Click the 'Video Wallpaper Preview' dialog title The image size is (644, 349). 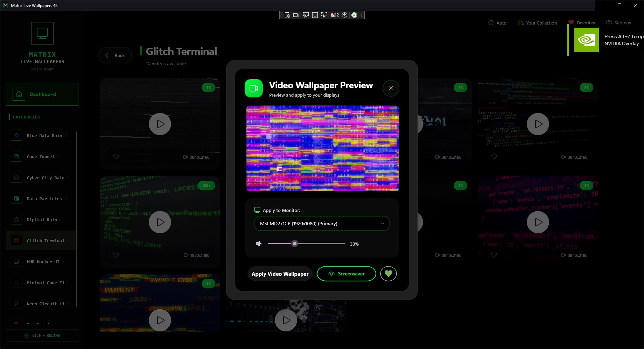point(321,85)
